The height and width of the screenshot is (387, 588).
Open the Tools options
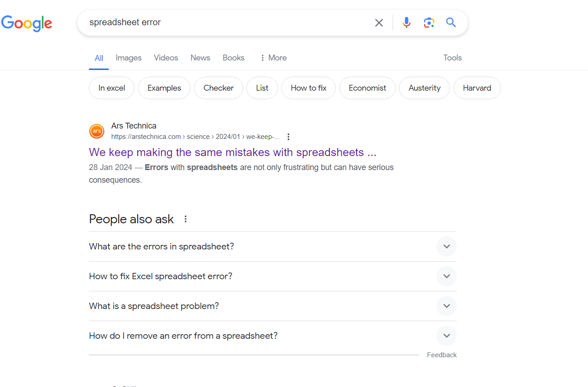pyautogui.click(x=453, y=58)
